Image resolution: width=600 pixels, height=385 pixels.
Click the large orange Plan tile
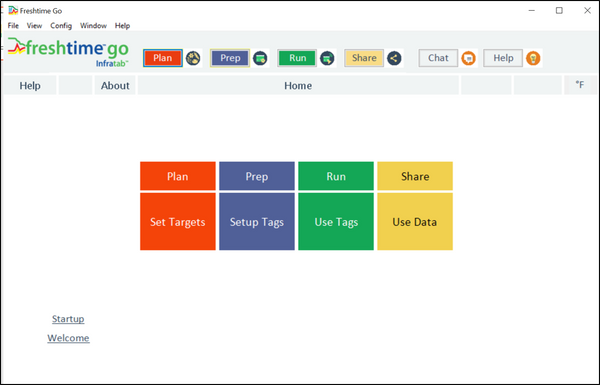(x=178, y=176)
